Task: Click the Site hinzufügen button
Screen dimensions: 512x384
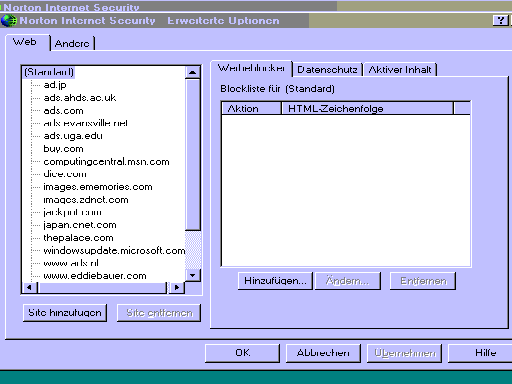Action: point(65,313)
